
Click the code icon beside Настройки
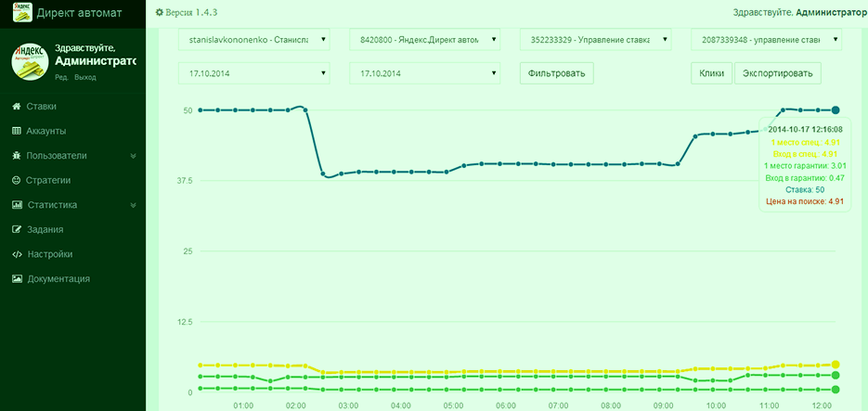click(x=17, y=254)
